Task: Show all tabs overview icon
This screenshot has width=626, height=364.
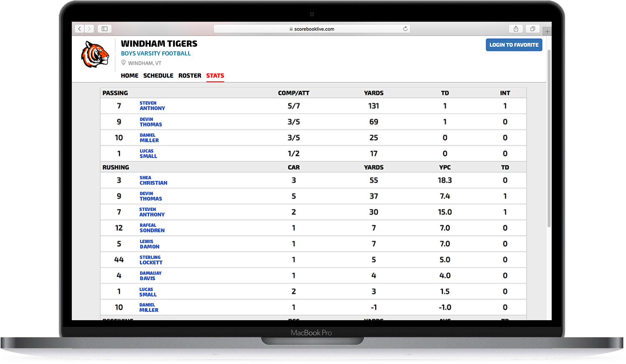Action: (533, 29)
